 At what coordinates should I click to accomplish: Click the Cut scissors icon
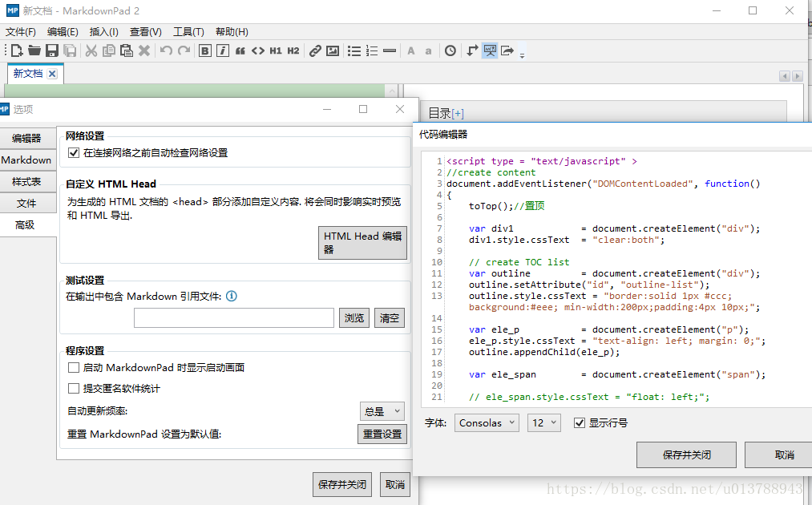(91, 50)
